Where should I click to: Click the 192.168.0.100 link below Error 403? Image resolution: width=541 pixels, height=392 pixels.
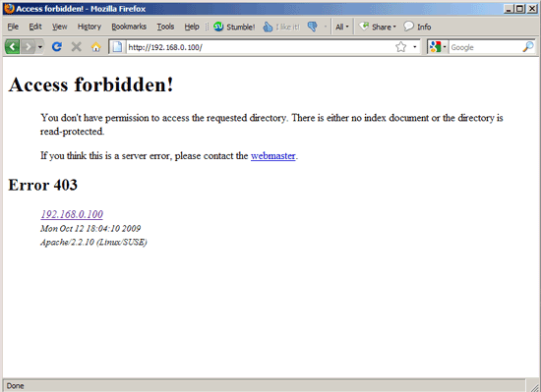(72, 214)
